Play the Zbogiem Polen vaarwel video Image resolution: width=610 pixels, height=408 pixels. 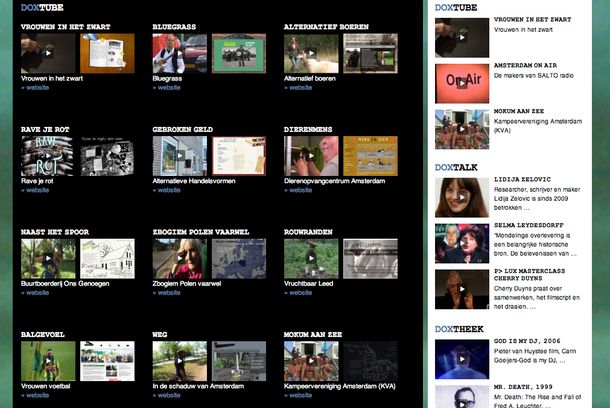[x=180, y=259]
